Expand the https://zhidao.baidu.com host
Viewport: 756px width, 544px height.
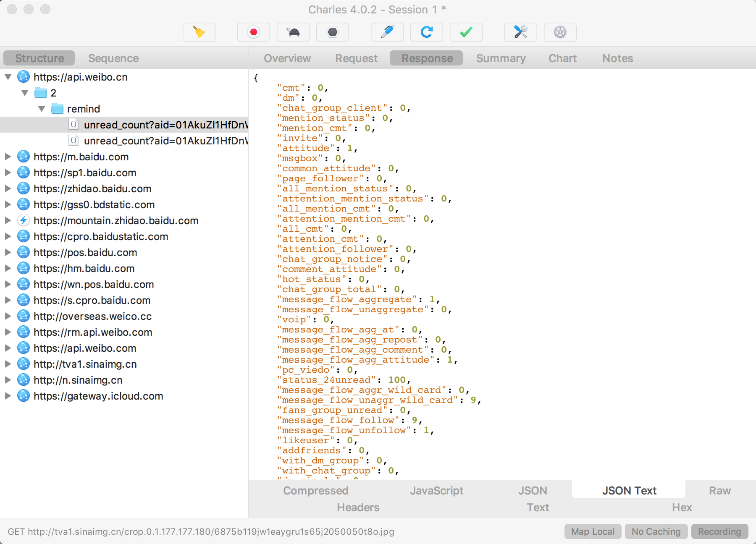[8, 188]
